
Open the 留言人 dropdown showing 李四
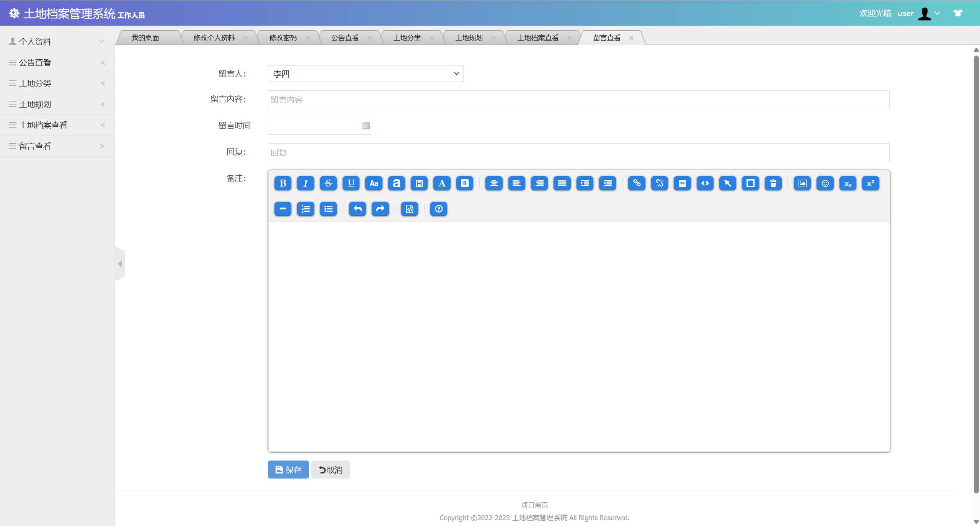[x=365, y=74]
